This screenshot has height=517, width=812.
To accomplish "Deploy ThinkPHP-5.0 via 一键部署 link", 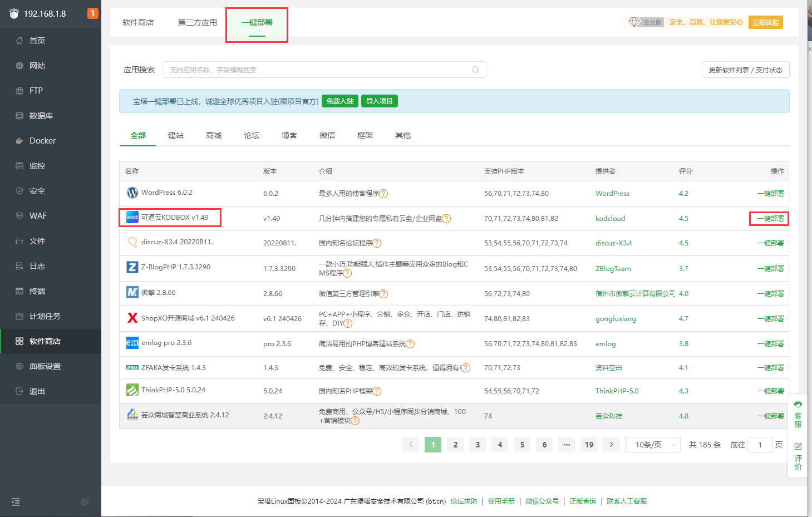I will (771, 391).
